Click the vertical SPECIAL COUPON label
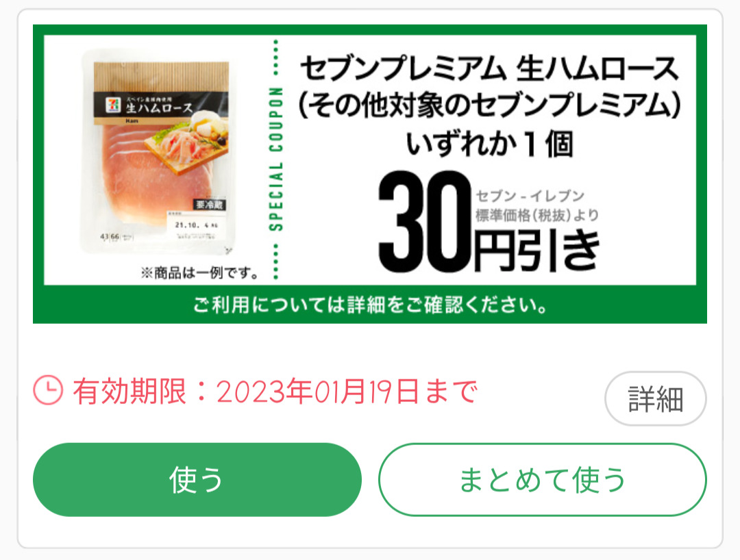The width and height of the screenshot is (740, 560). click(x=276, y=160)
